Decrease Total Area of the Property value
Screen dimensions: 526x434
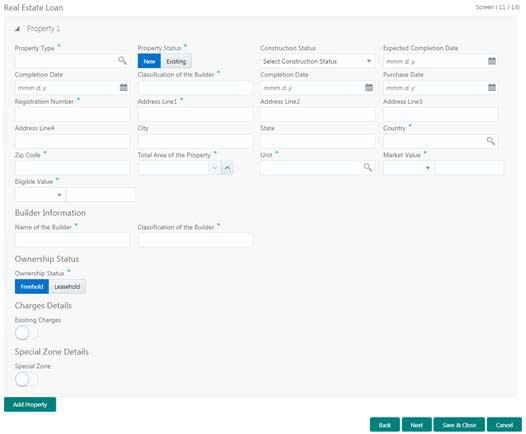215,168
